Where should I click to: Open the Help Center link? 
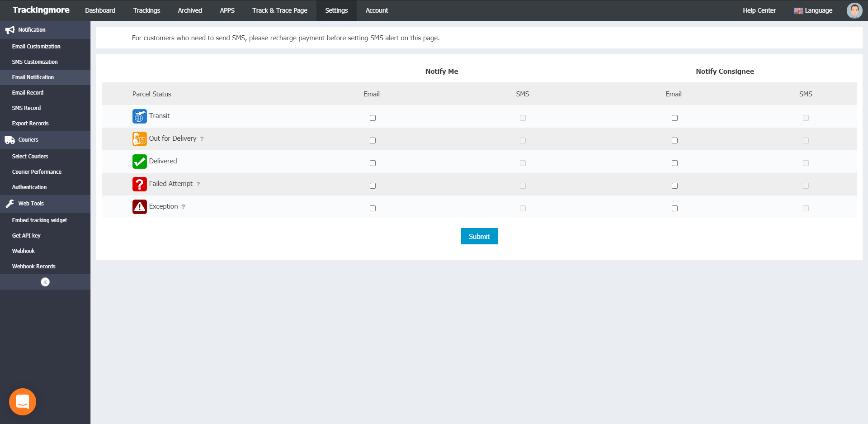pyautogui.click(x=759, y=10)
